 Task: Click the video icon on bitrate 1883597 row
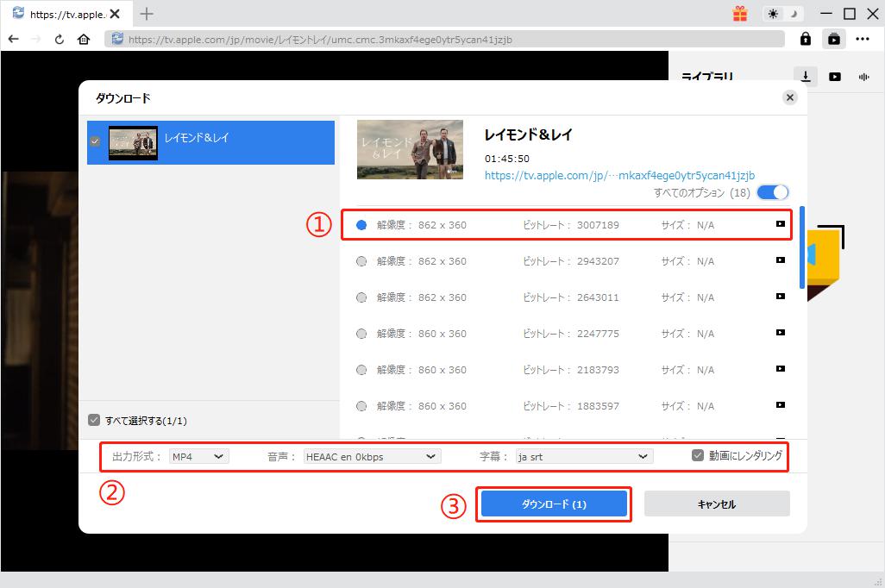click(780, 404)
